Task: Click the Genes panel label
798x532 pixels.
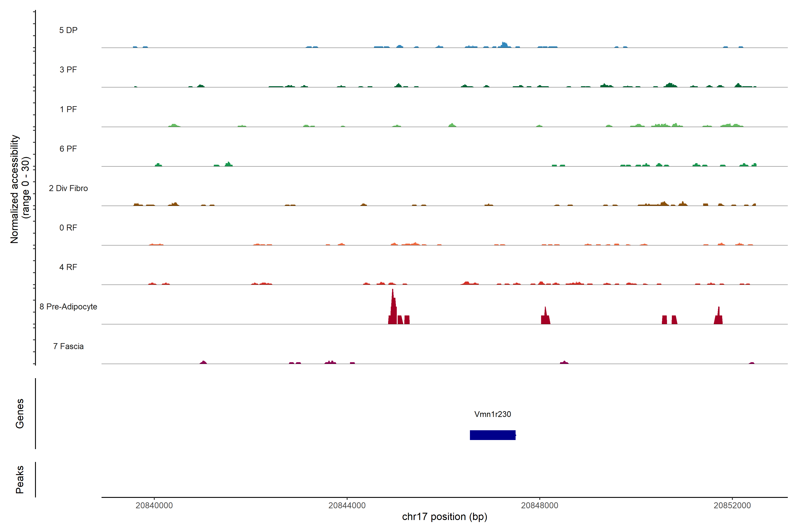Action: 20,414
